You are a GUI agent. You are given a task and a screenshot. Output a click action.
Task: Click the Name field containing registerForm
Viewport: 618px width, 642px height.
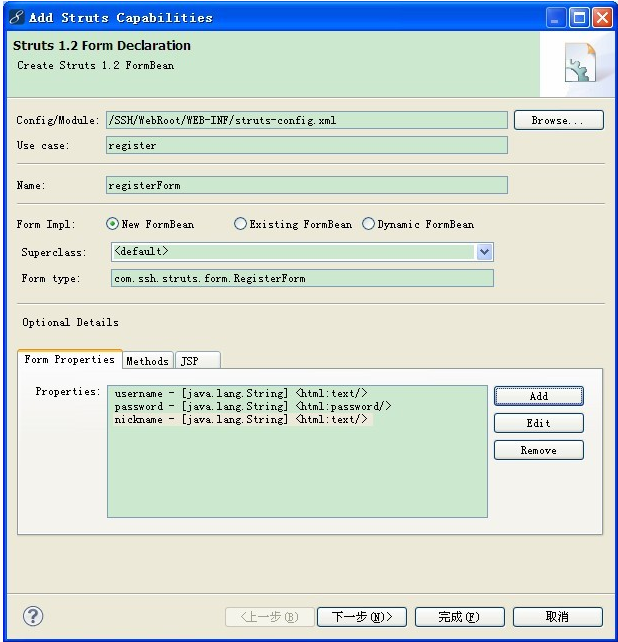pos(307,185)
